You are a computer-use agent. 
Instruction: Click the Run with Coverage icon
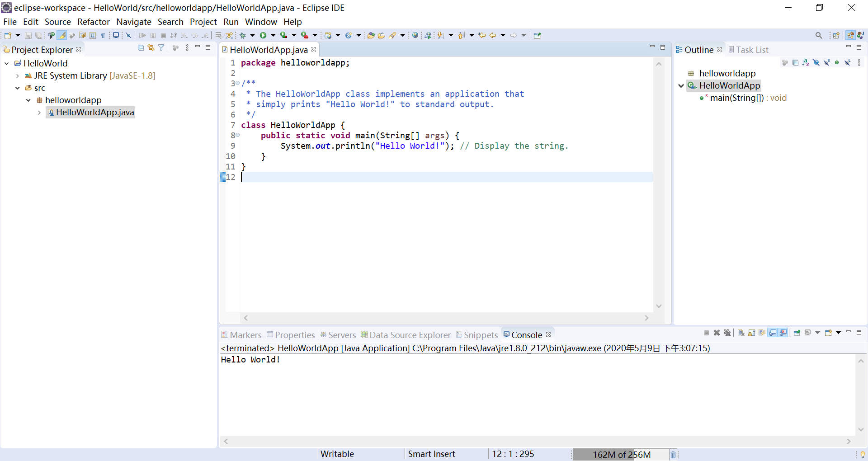(x=283, y=35)
